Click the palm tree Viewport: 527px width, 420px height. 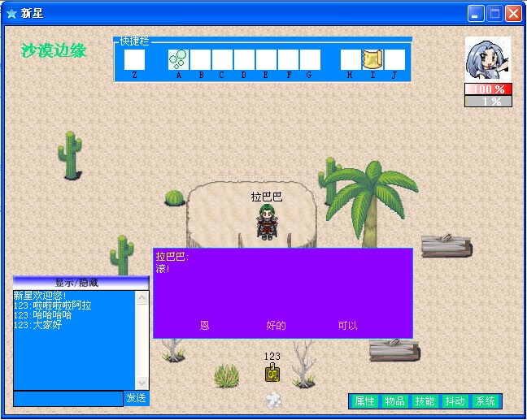click(x=372, y=204)
